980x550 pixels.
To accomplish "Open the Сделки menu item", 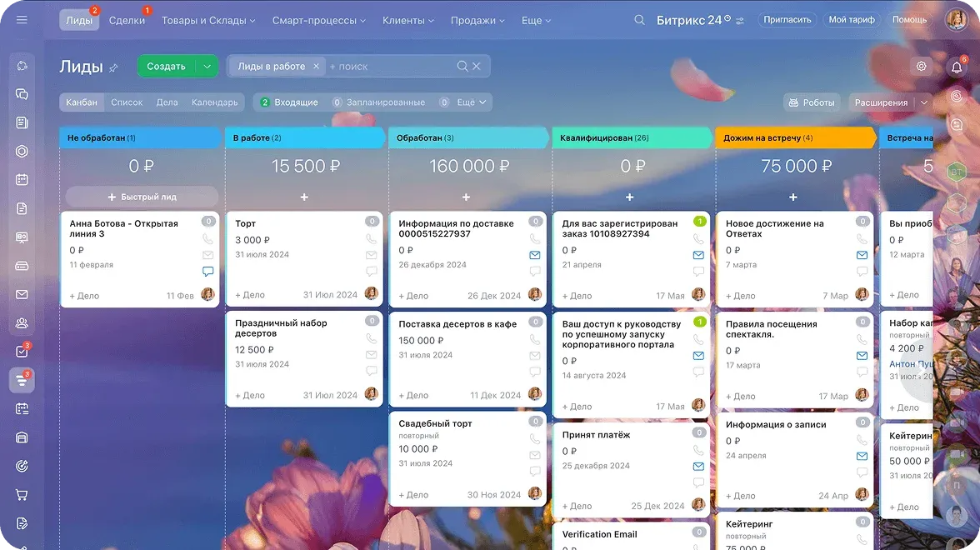I will (x=127, y=19).
